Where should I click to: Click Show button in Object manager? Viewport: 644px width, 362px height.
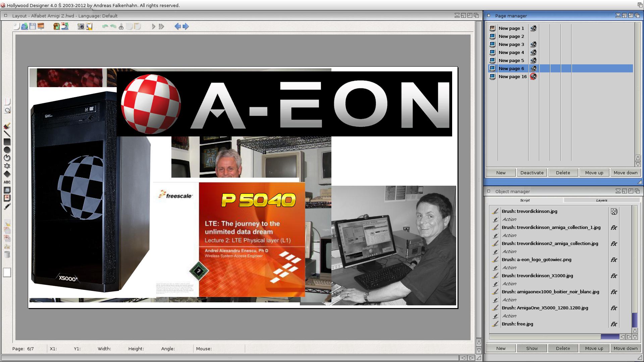(x=532, y=348)
